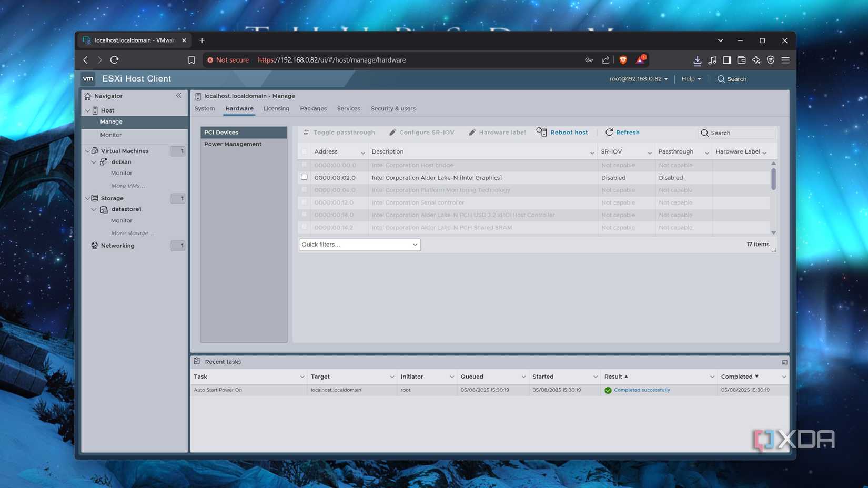This screenshot has width=868, height=488.
Task: Reload the page with browser refresh icon
Action: (114, 60)
